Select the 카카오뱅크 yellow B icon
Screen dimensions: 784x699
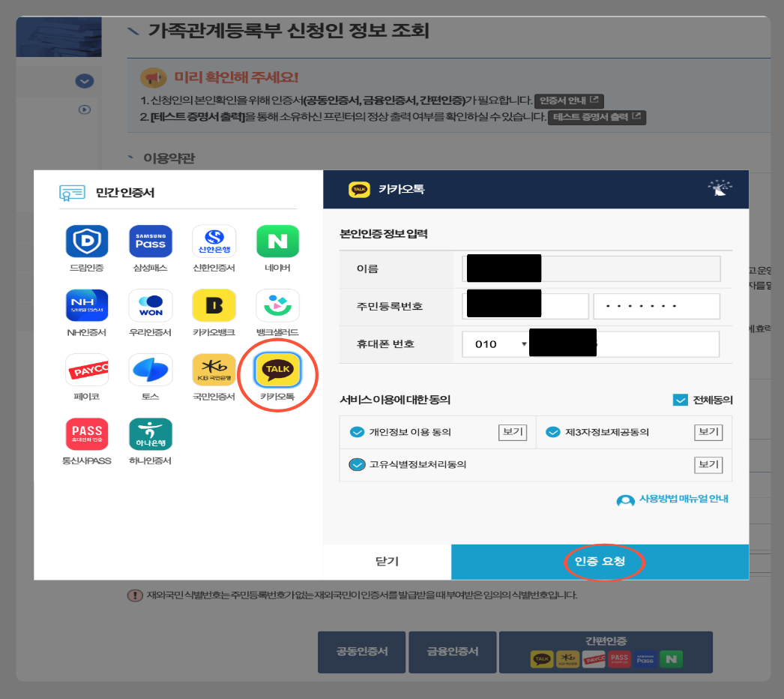pyautogui.click(x=214, y=305)
